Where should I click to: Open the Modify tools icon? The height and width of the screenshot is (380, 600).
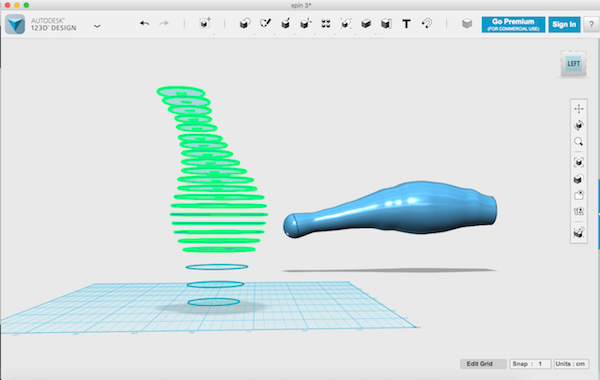305,24
